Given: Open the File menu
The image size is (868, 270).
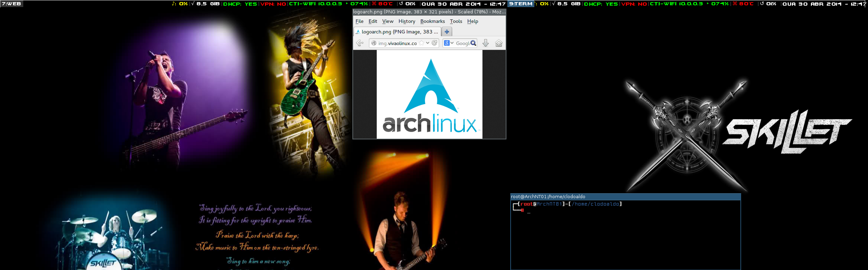Looking at the screenshot, I should click(359, 21).
